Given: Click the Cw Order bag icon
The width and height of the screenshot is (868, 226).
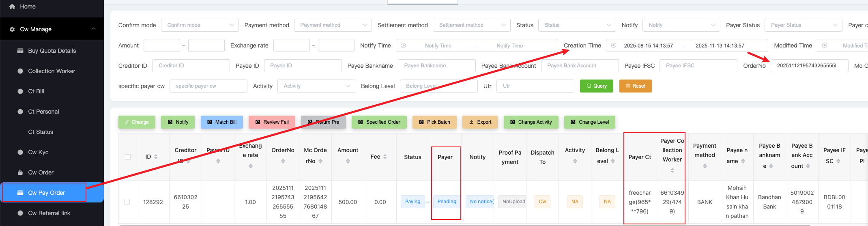Looking at the screenshot, I should (20, 172).
